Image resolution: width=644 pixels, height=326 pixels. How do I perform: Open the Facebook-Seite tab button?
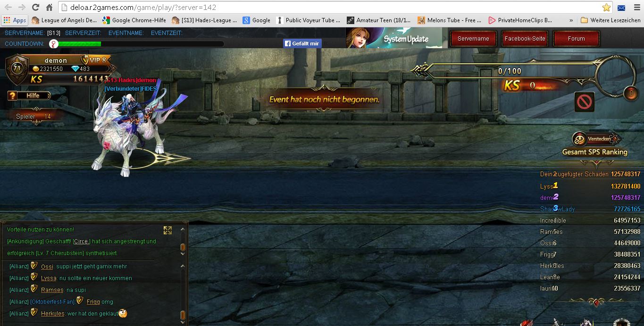click(525, 39)
